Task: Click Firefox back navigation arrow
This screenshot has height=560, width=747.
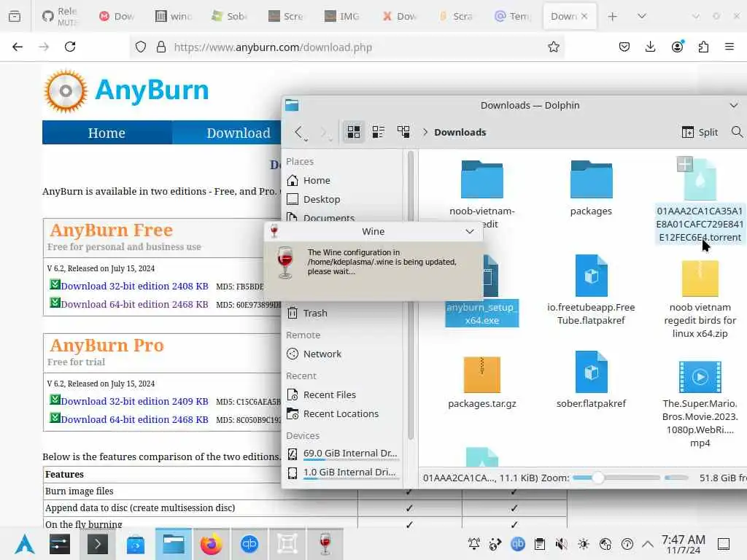Action: click(x=18, y=47)
